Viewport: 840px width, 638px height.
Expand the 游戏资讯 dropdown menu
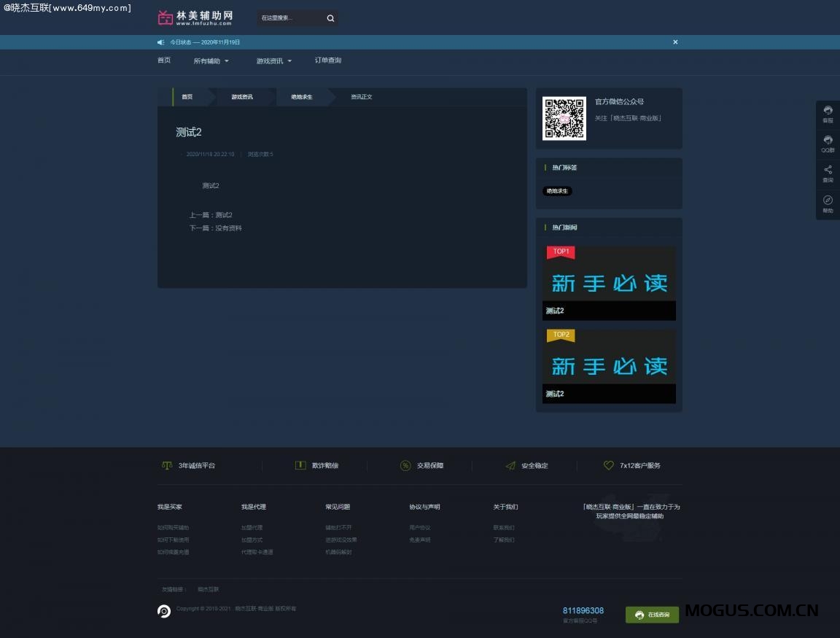273,61
